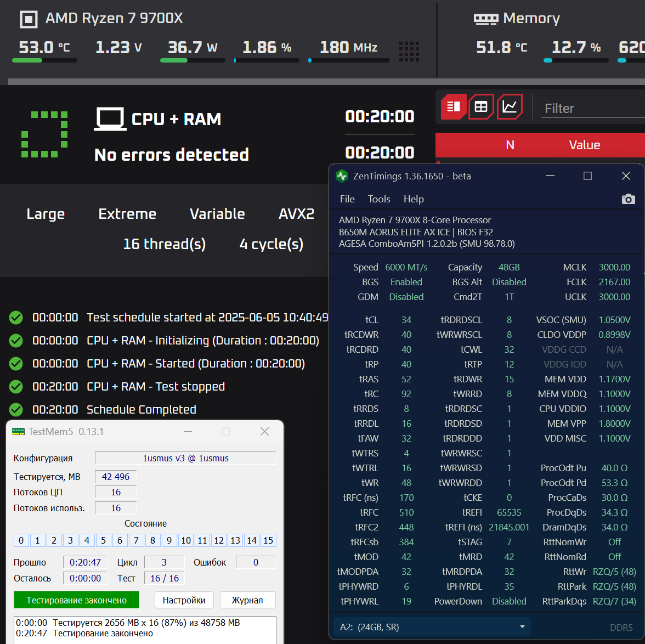The width and height of the screenshot is (645, 644).
Task: Open the A2 (24GB, SR) module dropdown
Action: [432, 627]
